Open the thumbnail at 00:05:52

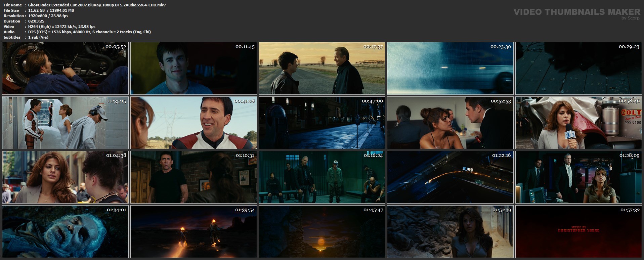click(65, 68)
